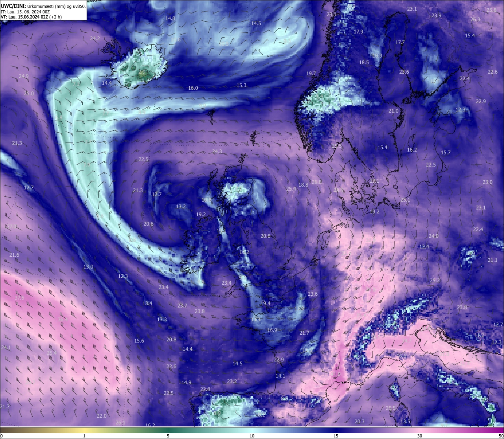
Task: Click the 21.0 value on the map
Action: pos(393,111)
